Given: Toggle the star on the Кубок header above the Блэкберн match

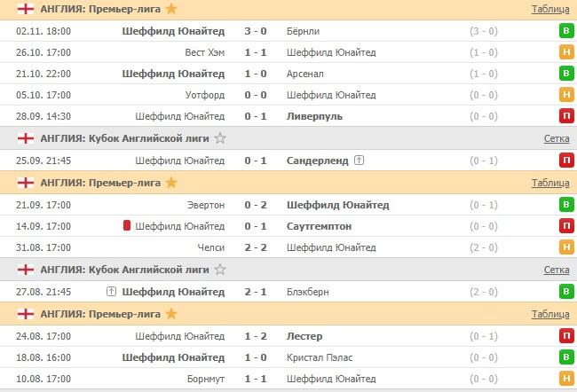Looking at the screenshot, I should click(x=220, y=270).
